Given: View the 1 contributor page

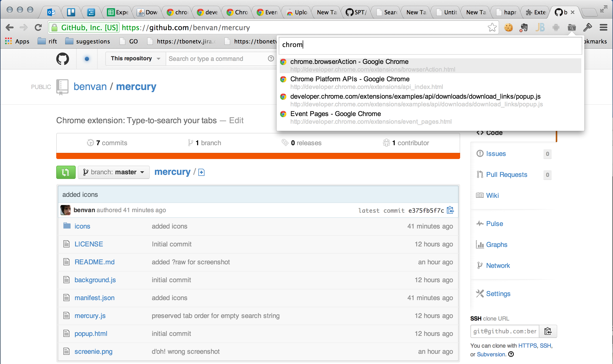Looking at the screenshot, I should coord(406,143).
